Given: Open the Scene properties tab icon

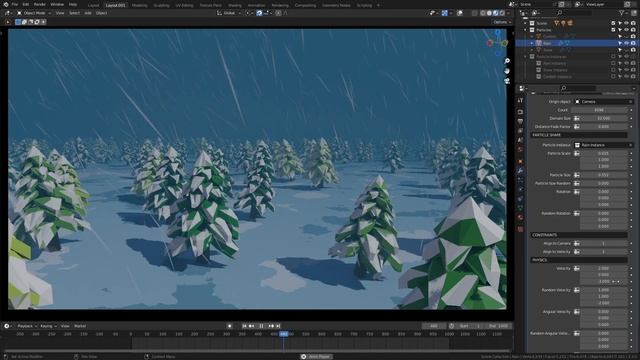Looking at the screenshot, I should (x=520, y=140).
